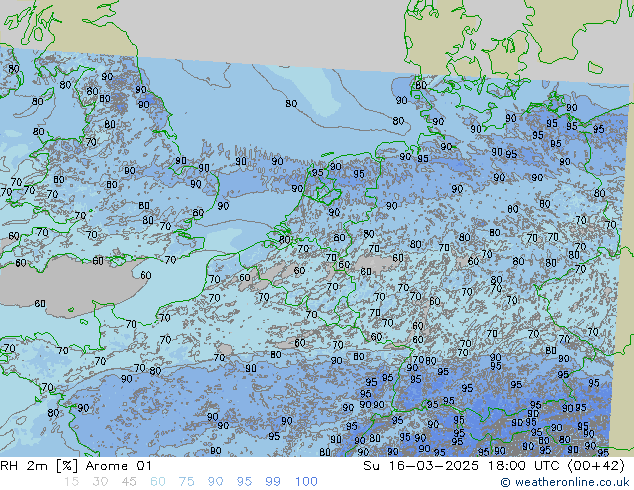Select the 90 value in the colour legend
The width and height of the screenshot is (634, 490).
[x=215, y=482]
